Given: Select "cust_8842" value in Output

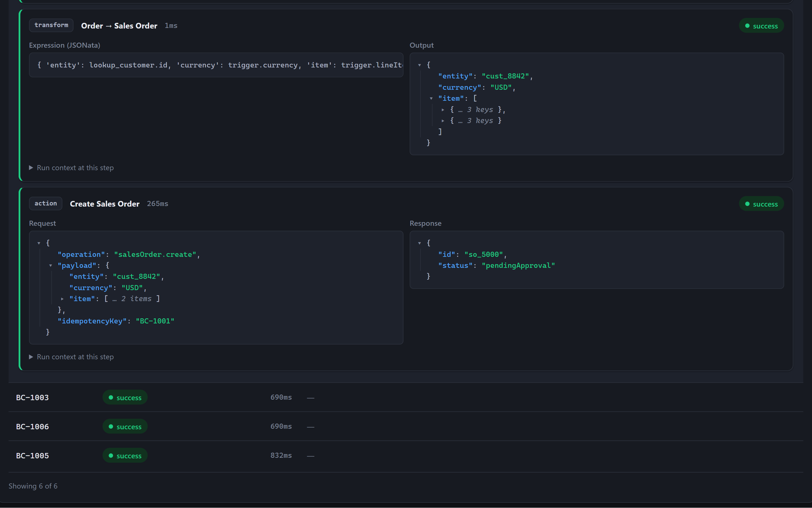Looking at the screenshot, I should 505,76.
